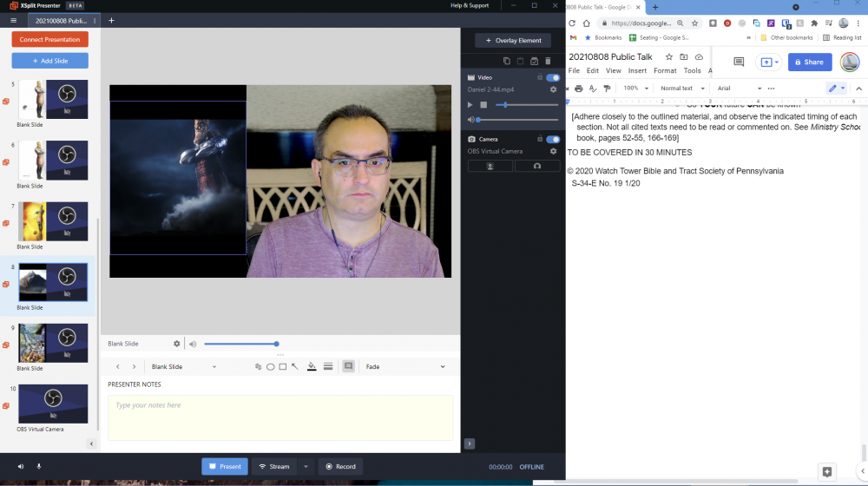
Task: Click the Overlay Element button
Action: click(513, 41)
